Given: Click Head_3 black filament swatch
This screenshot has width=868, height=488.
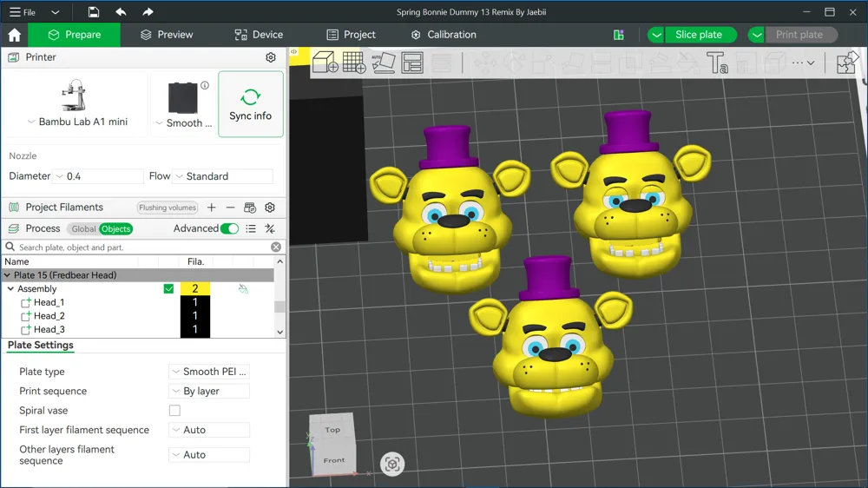Looking at the screenshot, I should point(194,330).
